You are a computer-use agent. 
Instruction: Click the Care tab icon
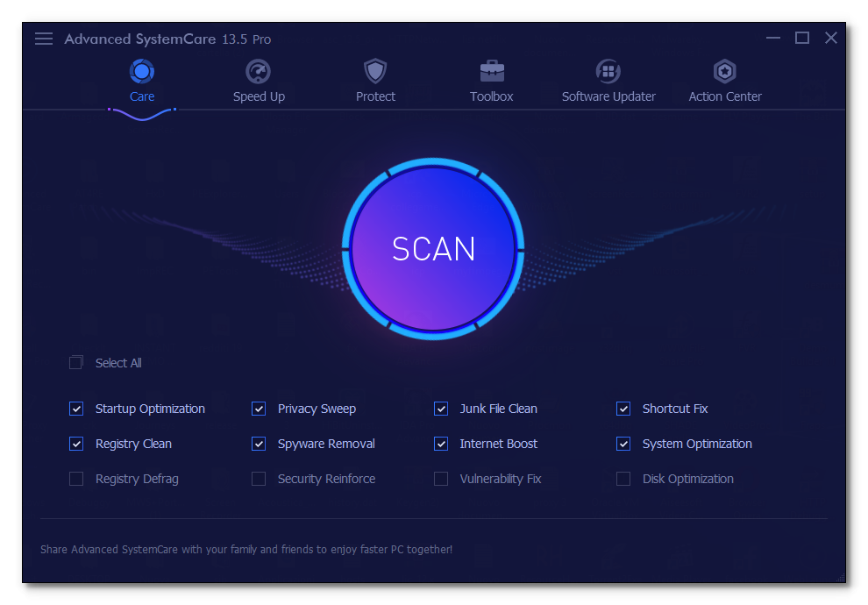pyautogui.click(x=142, y=71)
